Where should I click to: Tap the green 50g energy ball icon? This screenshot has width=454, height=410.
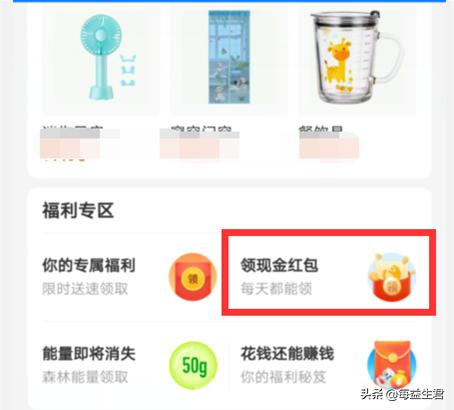[x=193, y=365]
